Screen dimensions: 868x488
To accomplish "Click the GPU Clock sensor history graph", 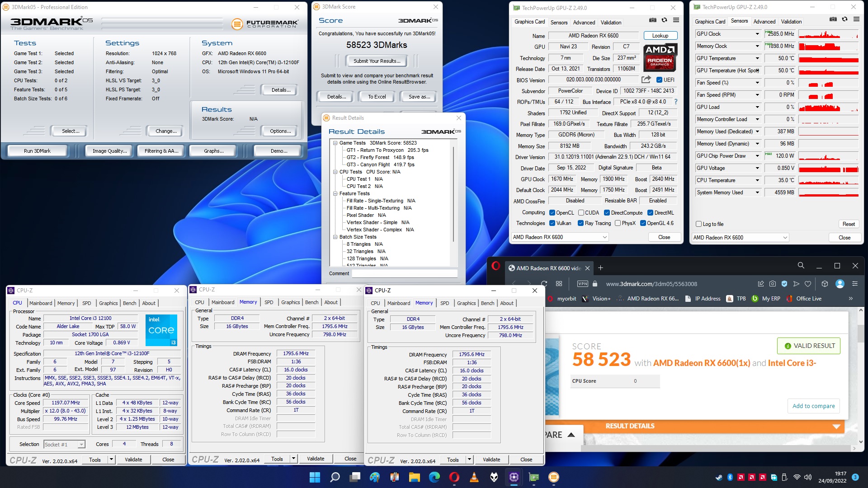I will (x=828, y=34).
